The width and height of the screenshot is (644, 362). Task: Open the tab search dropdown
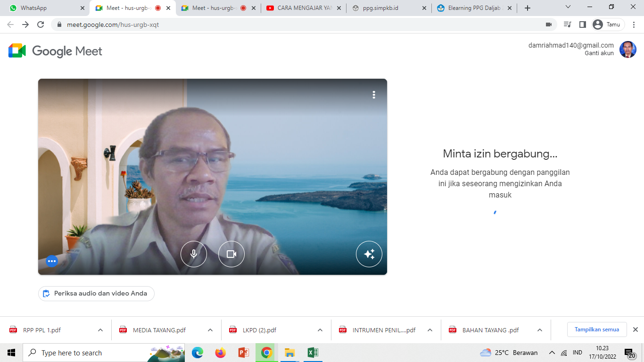[x=568, y=7]
